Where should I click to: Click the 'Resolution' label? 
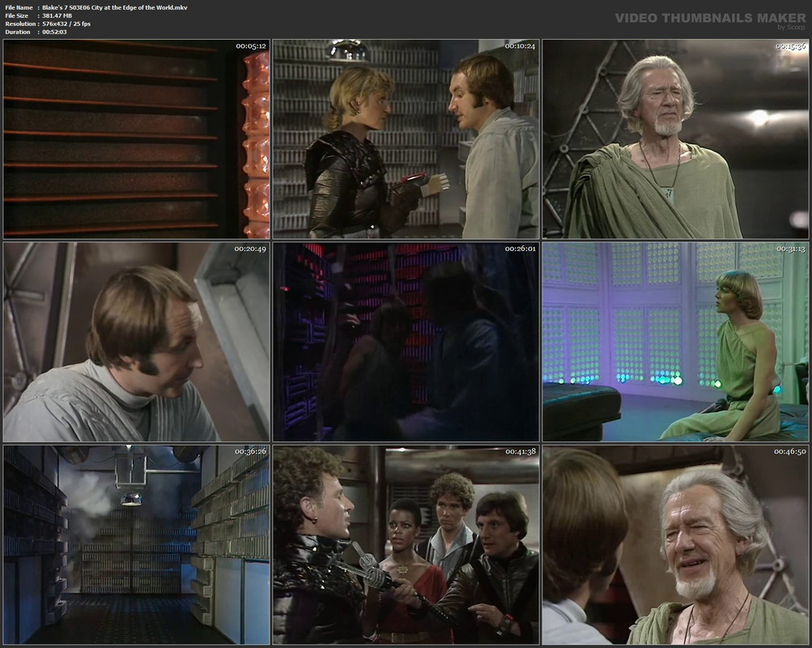21,23
